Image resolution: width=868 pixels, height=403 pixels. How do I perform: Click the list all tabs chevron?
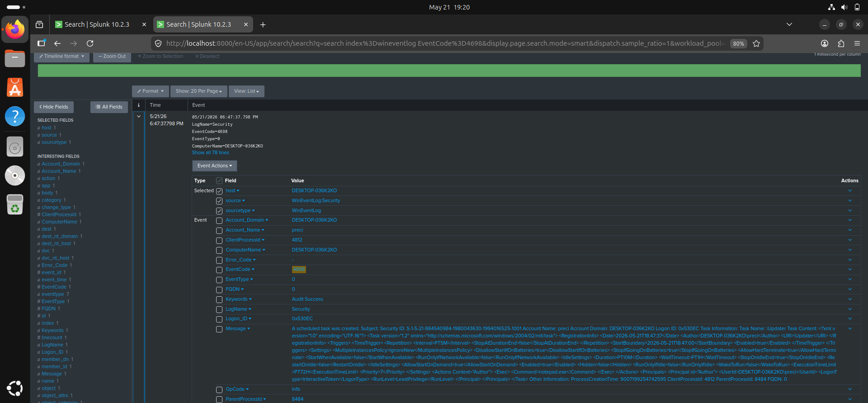pyautogui.click(x=789, y=24)
